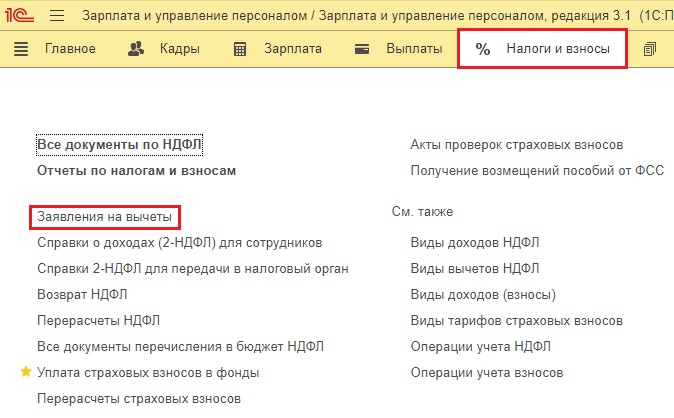Open Уплата страховых взносов в фонды
Viewport: 674px width, 418px height.
pyautogui.click(x=148, y=373)
